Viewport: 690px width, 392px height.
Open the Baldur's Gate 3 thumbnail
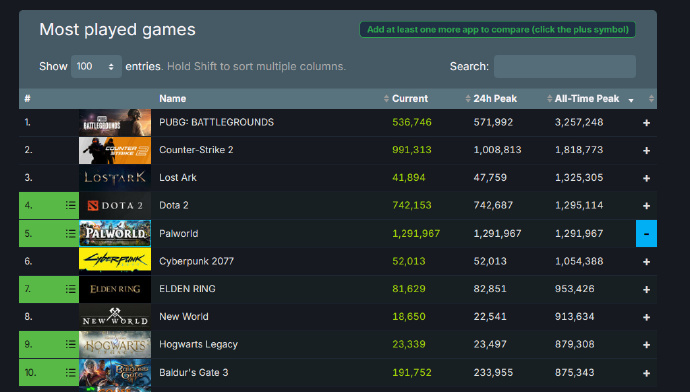115,372
